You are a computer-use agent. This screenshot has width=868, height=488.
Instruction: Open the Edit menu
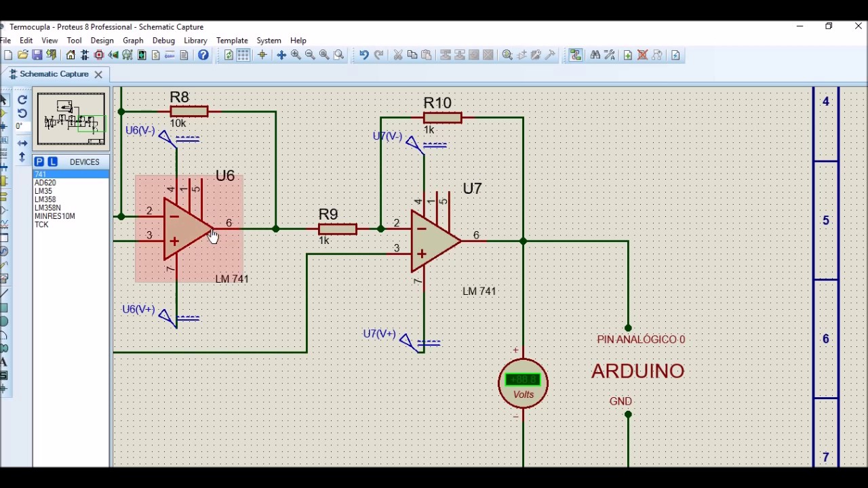[x=26, y=41]
